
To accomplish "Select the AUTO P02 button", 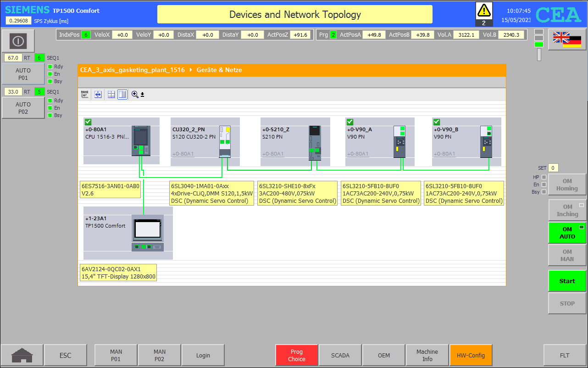I will click(x=23, y=108).
